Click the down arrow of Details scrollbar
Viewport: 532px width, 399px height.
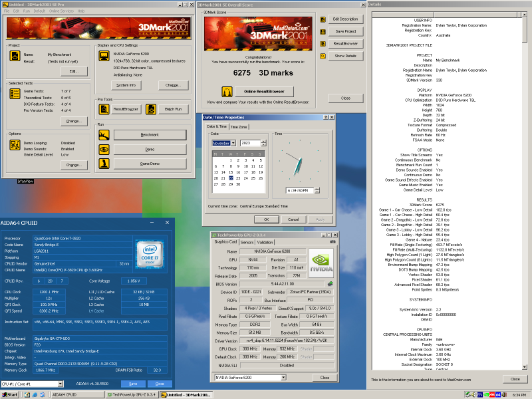(525, 367)
